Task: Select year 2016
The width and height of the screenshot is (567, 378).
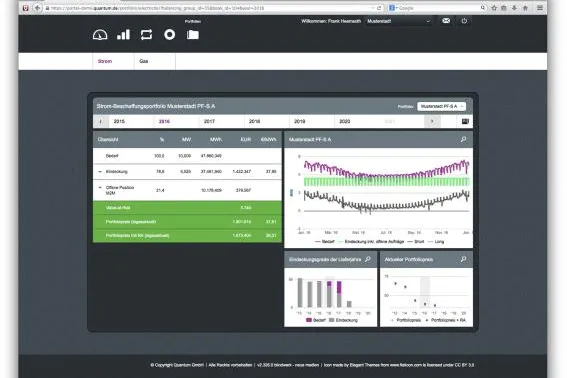Action: (164, 121)
